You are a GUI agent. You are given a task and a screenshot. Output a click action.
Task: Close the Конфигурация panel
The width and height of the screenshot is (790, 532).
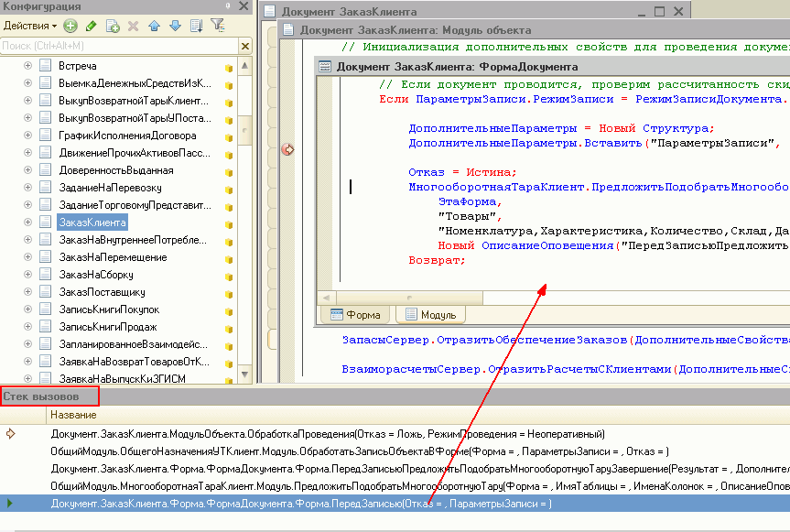(243, 6)
